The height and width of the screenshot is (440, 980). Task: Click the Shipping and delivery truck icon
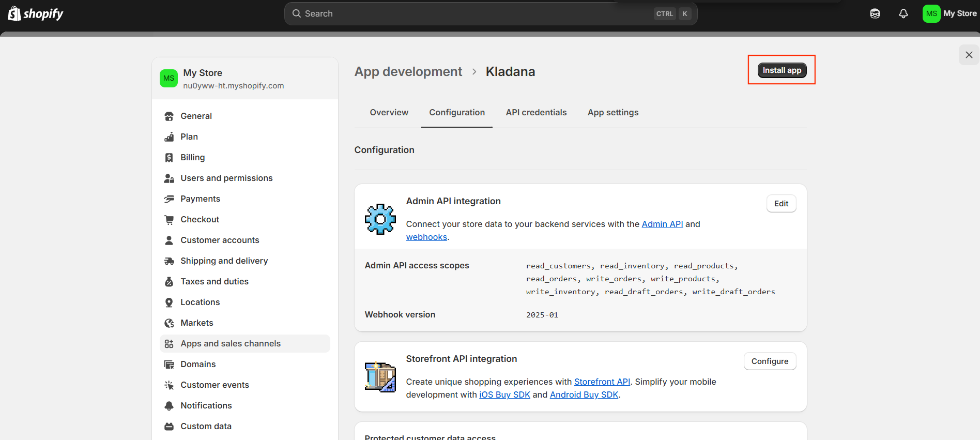(169, 261)
